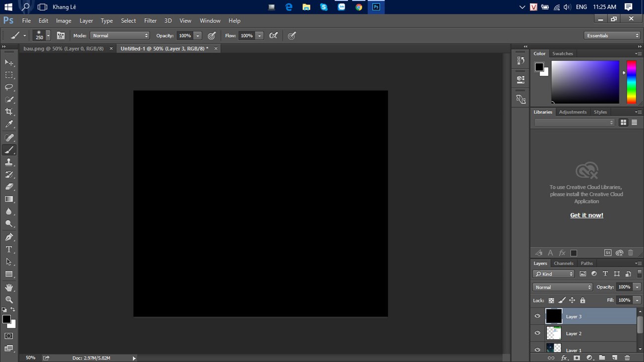
Task: Enable airbrush-style build-up effects
Action: [x=273, y=36]
